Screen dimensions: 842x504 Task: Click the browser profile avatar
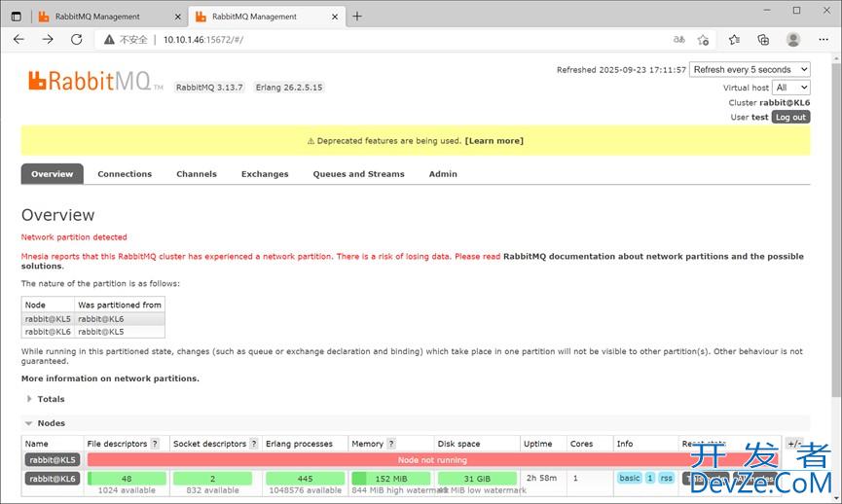pyautogui.click(x=793, y=40)
